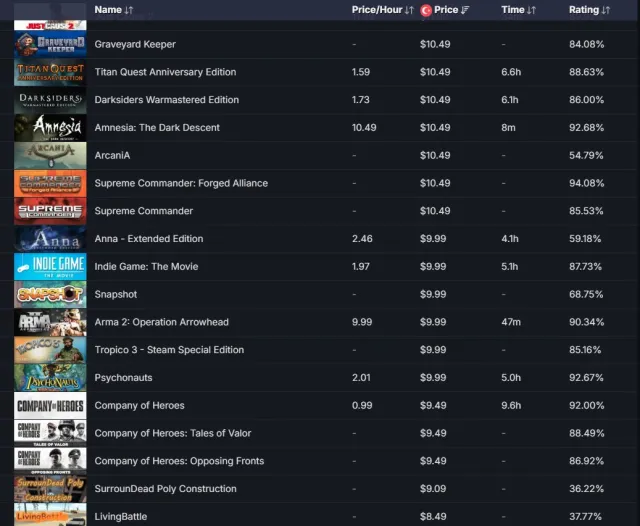Open the Tropico 3 game thumbnail
This screenshot has height=526, width=640.
[50, 350]
